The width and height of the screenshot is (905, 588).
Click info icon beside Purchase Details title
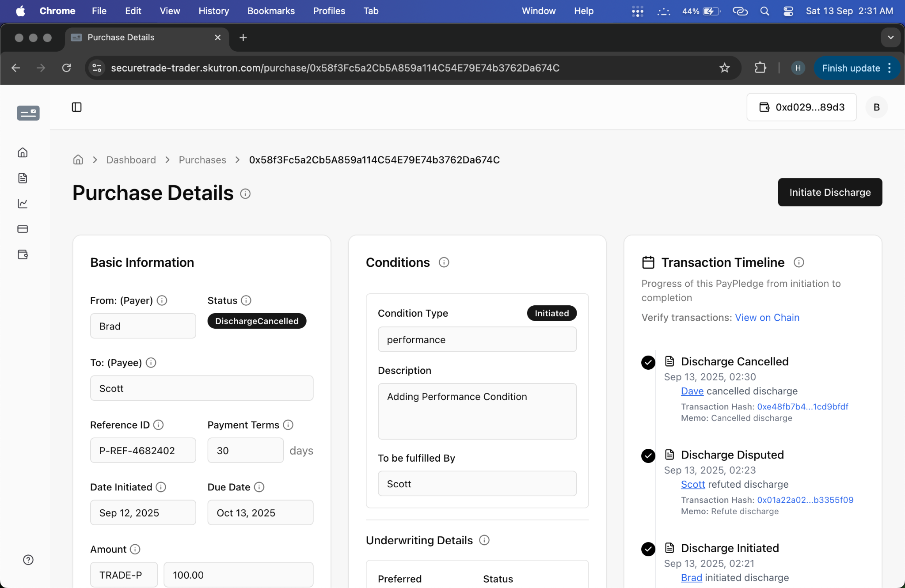coord(245,193)
